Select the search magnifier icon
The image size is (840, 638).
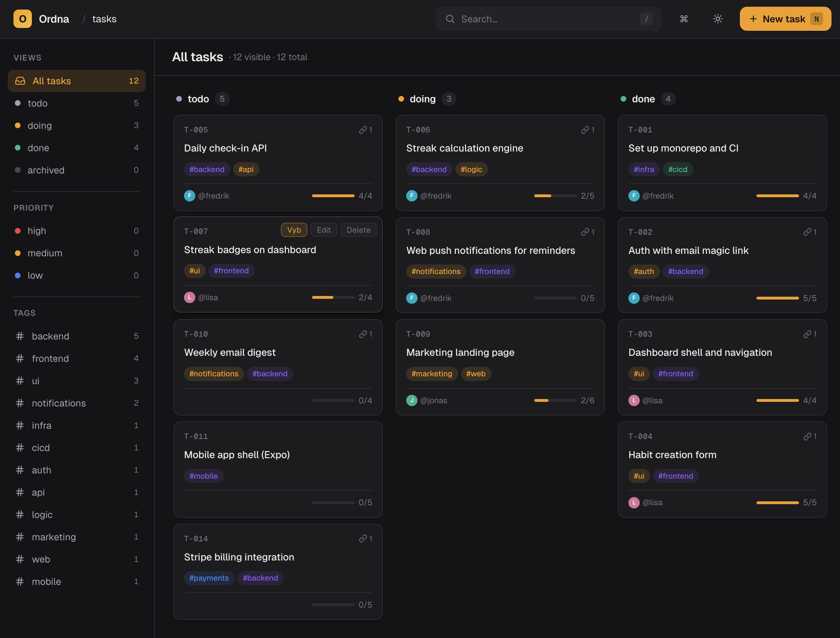[x=450, y=19]
